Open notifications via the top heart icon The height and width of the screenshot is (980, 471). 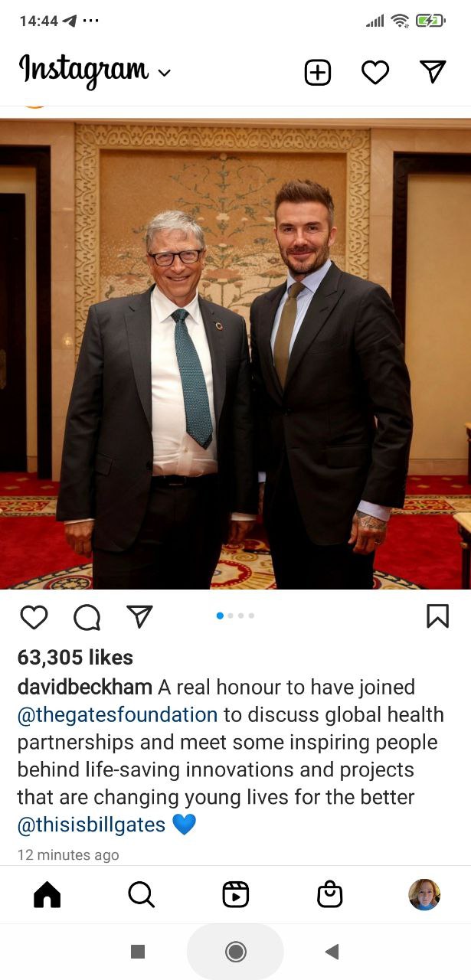(x=375, y=73)
